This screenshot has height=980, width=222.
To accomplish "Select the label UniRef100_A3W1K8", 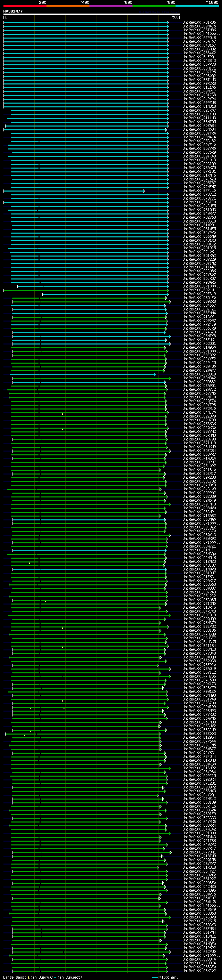I will (x=199, y=902).
